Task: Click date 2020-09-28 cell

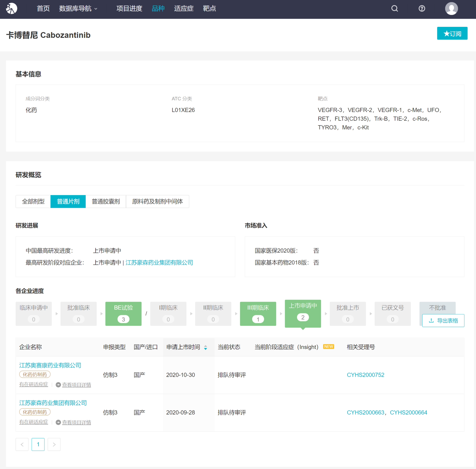Action: point(180,413)
